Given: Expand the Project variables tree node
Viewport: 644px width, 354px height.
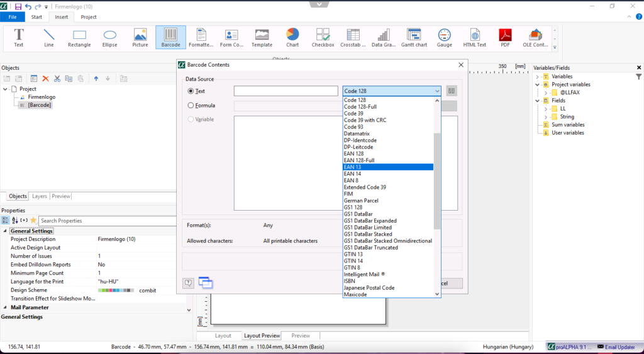Looking at the screenshot, I should 538,84.
